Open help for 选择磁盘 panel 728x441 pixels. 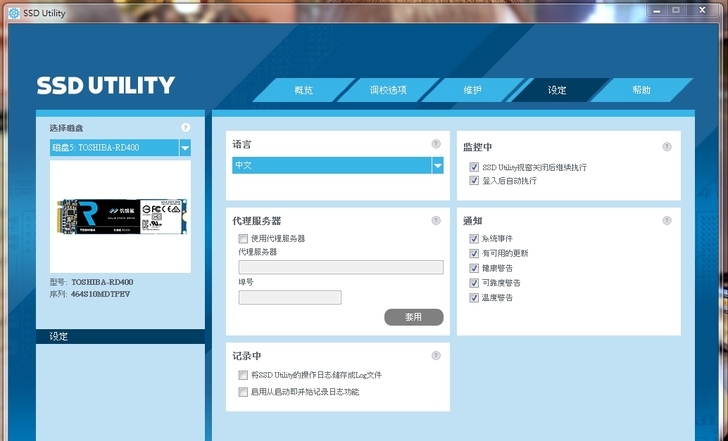pyautogui.click(x=185, y=128)
